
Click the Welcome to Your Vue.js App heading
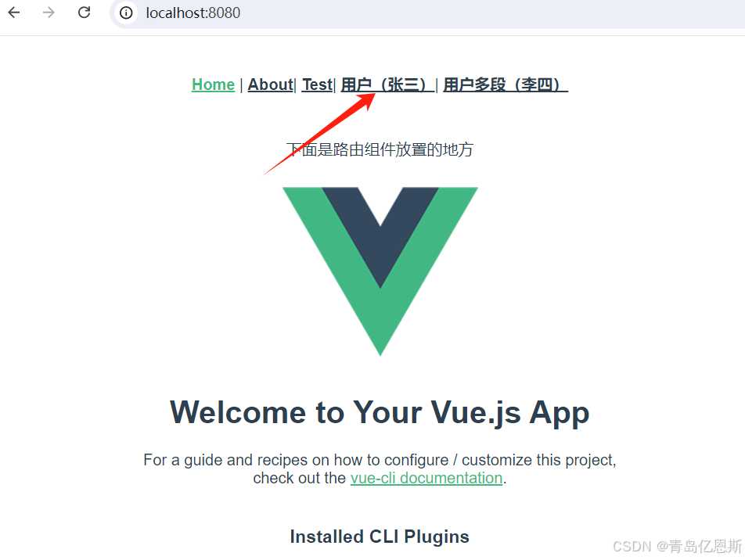point(380,412)
